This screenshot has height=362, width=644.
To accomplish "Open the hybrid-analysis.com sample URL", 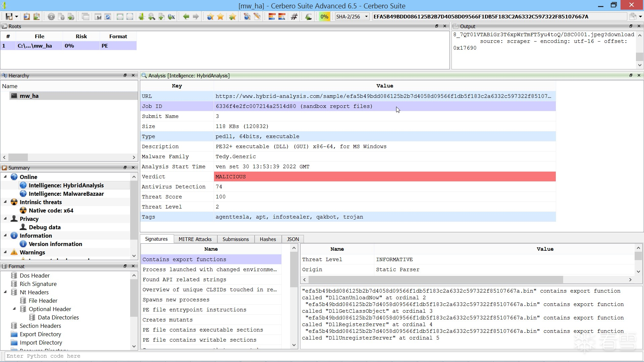I will coord(383,96).
